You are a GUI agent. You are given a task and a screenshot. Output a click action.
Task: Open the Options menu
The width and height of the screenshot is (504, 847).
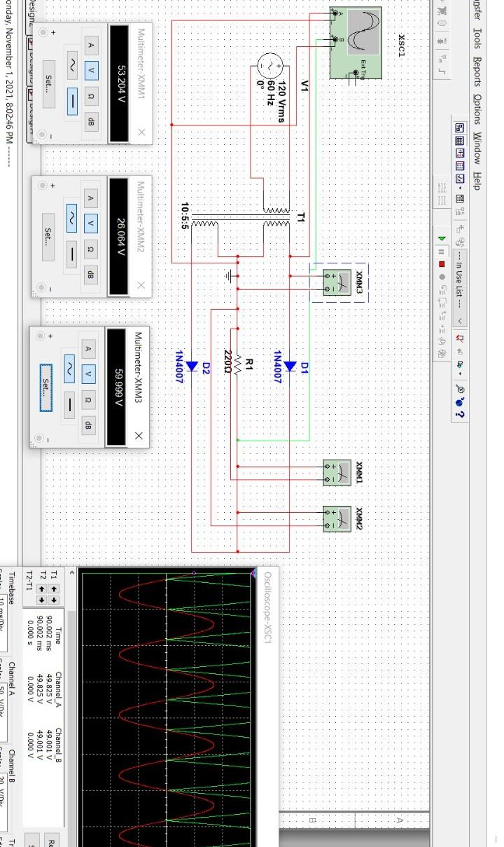point(477,111)
